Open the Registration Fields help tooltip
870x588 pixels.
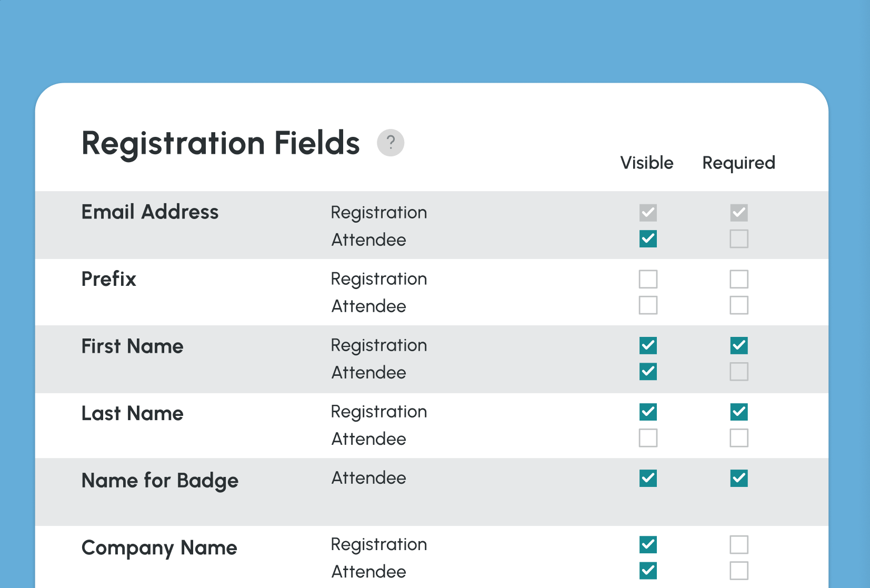(x=390, y=142)
